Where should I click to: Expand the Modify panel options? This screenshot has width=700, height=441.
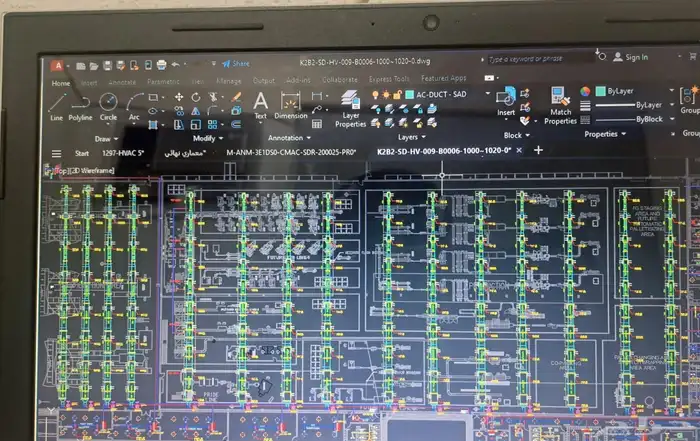208,138
